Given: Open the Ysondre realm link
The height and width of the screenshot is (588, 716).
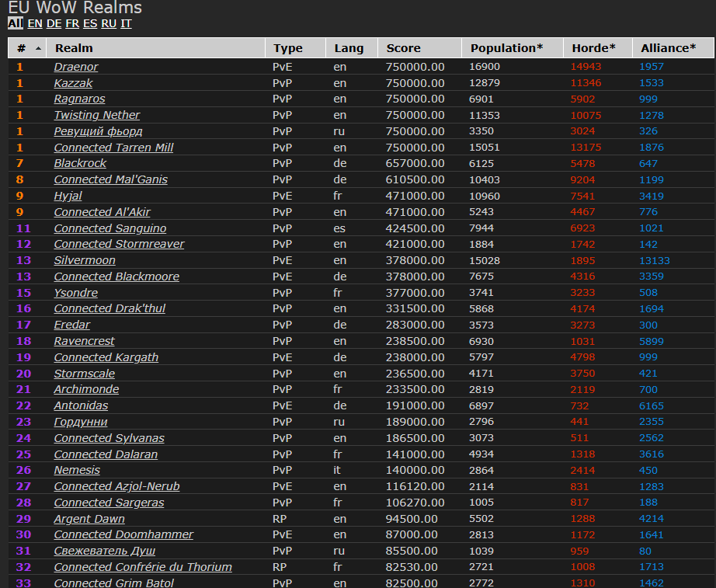Looking at the screenshot, I should tap(76, 293).
